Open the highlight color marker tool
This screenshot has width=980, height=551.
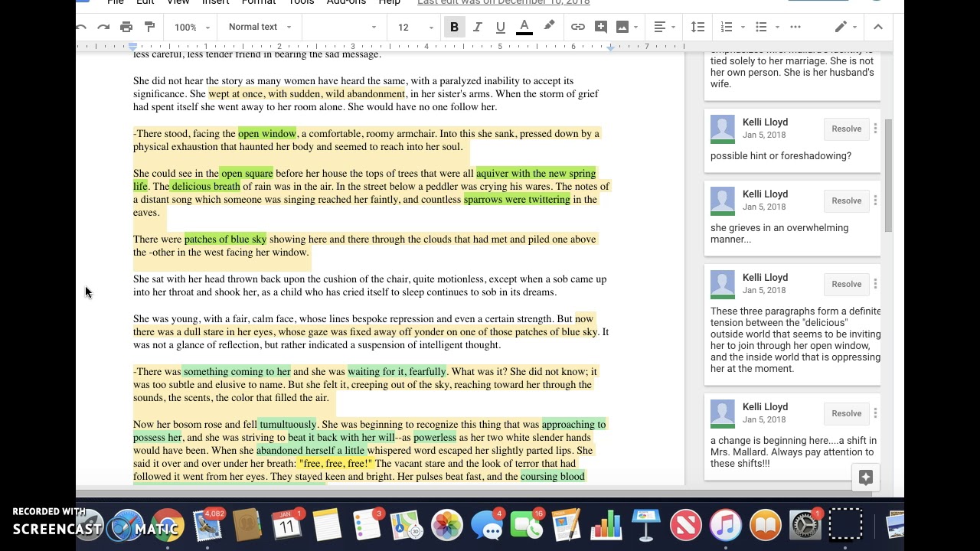pos(549,27)
